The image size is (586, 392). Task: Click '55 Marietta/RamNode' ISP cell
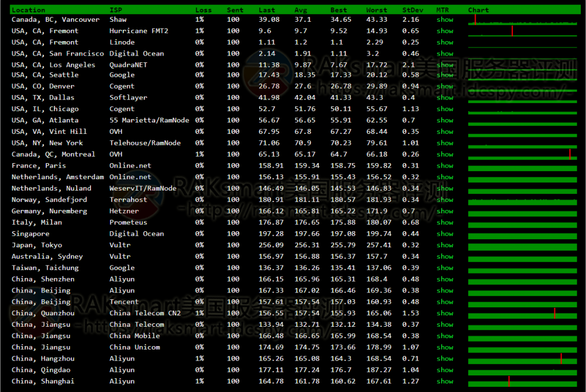(149, 120)
